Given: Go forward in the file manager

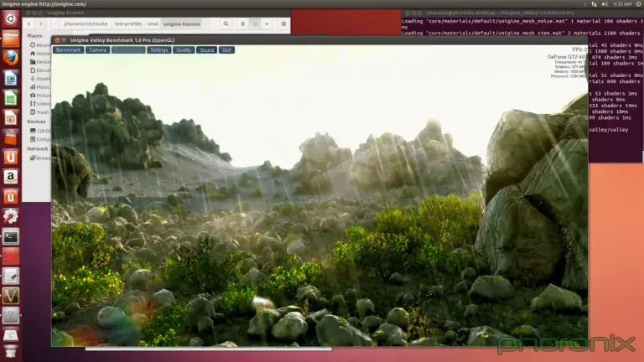Looking at the screenshot, I should [x=40, y=24].
